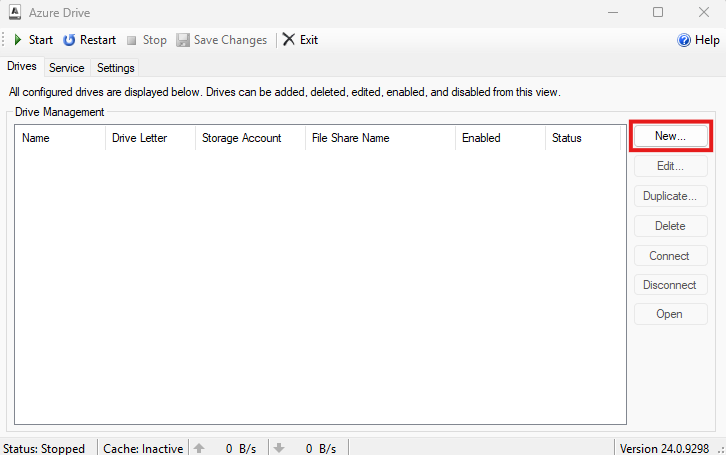
Task: Click the Exit X icon in toolbar
Action: click(288, 40)
